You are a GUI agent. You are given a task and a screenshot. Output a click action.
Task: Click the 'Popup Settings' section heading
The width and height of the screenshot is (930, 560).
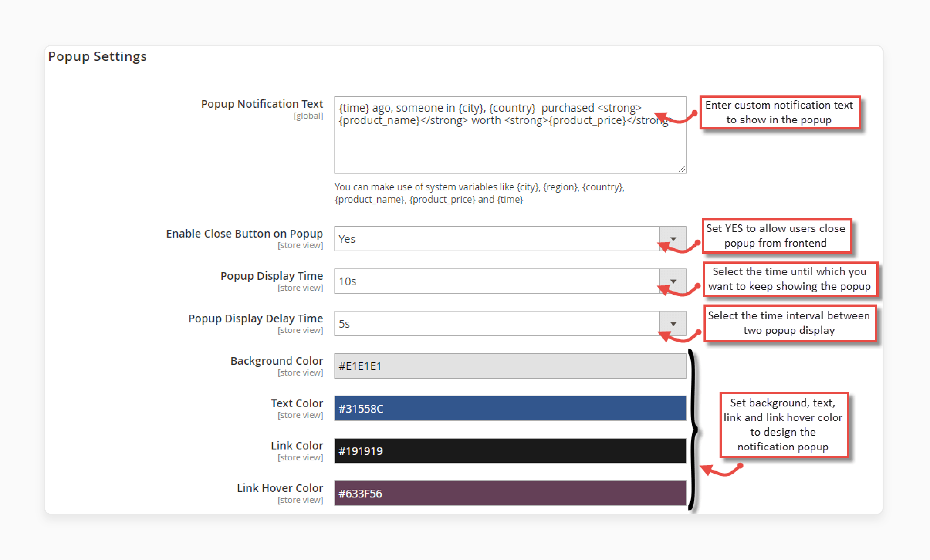click(x=97, y=56)
